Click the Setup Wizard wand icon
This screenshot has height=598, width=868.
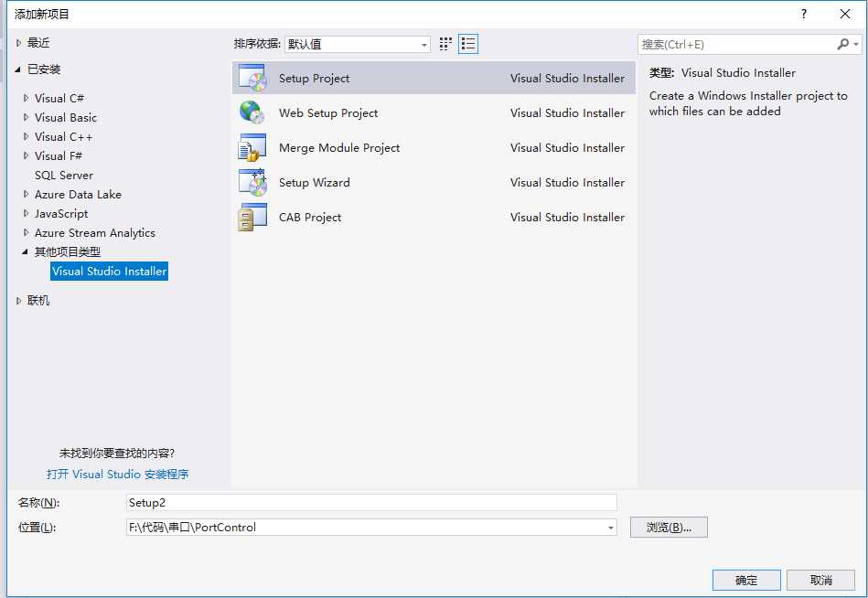coord(252,182)
